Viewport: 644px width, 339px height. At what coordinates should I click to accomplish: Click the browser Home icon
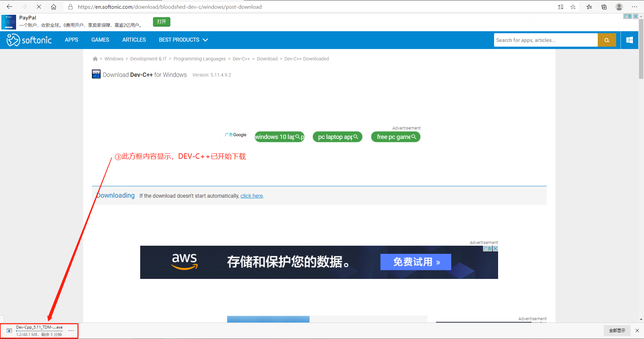54,7
